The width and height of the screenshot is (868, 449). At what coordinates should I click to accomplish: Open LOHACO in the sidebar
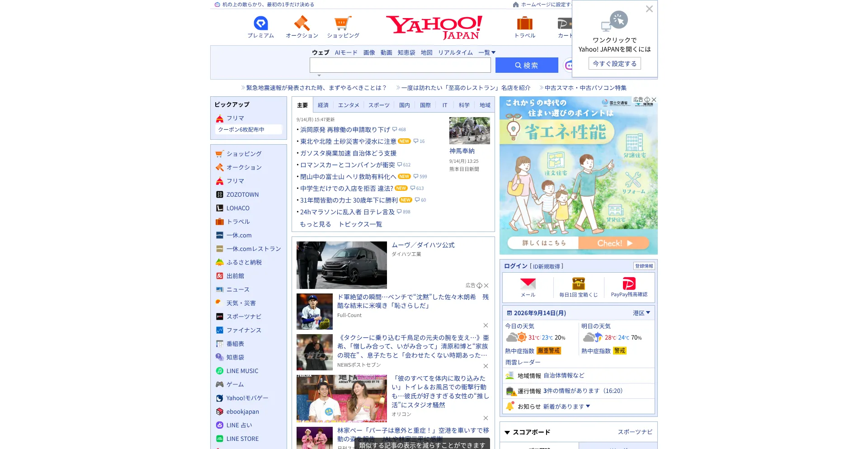238,208
